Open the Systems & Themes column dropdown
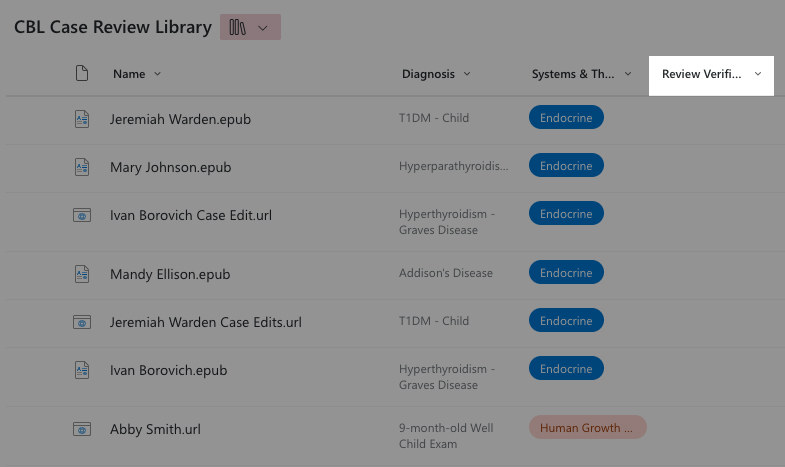Screen dimensions: 785x467 pos(628,74)
